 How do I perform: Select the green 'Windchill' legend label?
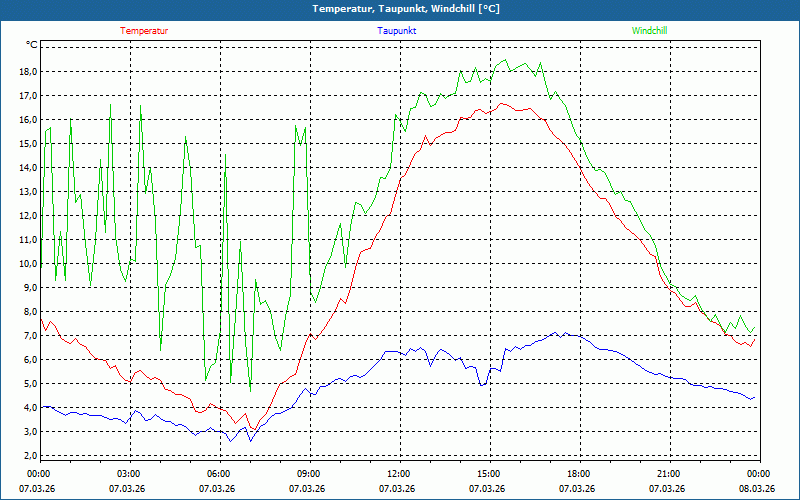(649, 31)
